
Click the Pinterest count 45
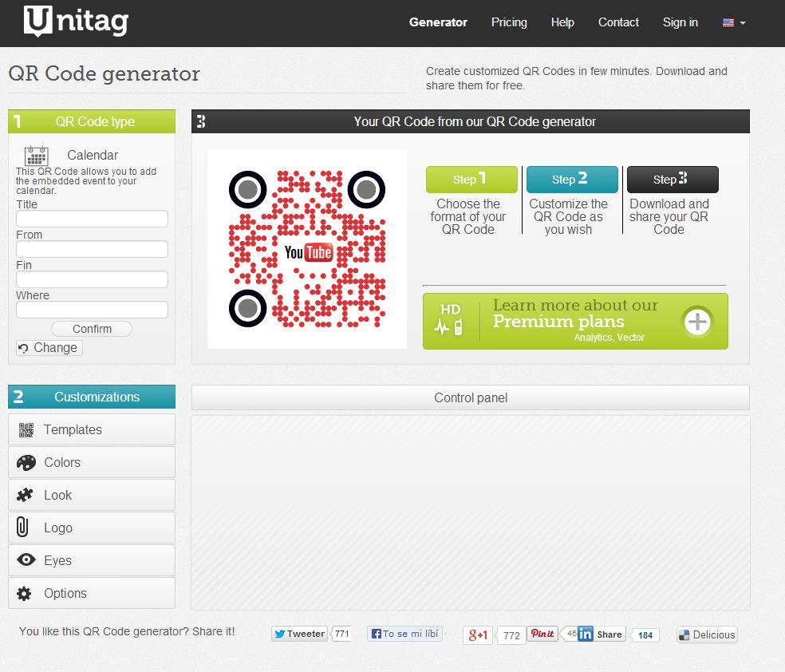tap(571, 634)
